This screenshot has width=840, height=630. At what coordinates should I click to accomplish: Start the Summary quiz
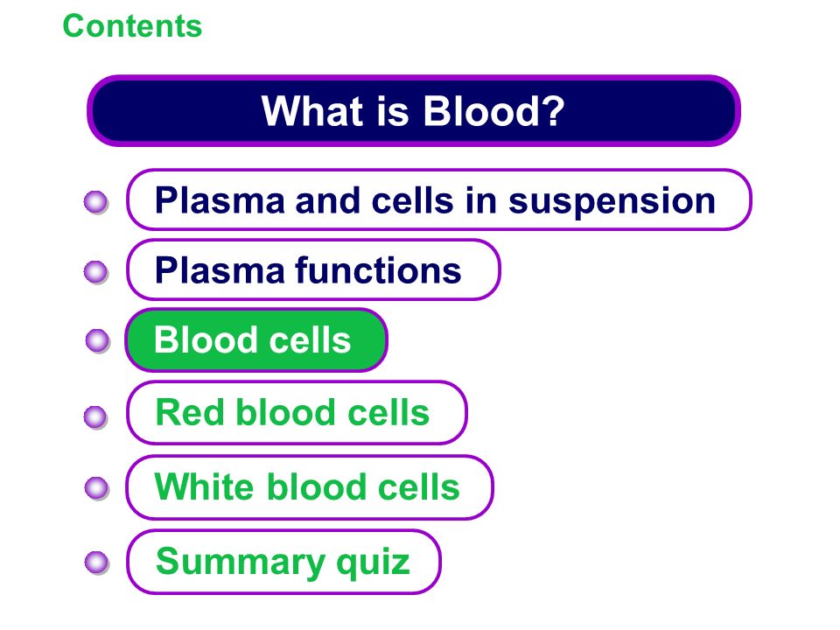pyautogui.click(x=283, y=562)
